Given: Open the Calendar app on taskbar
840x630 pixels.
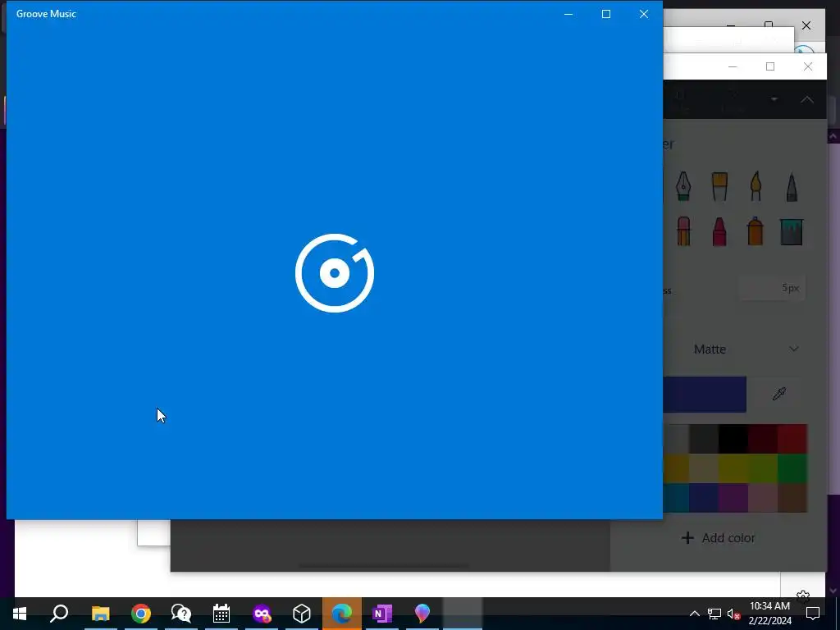Looking at the screenshot, I should pyautogui.click(x=221, y=614).
